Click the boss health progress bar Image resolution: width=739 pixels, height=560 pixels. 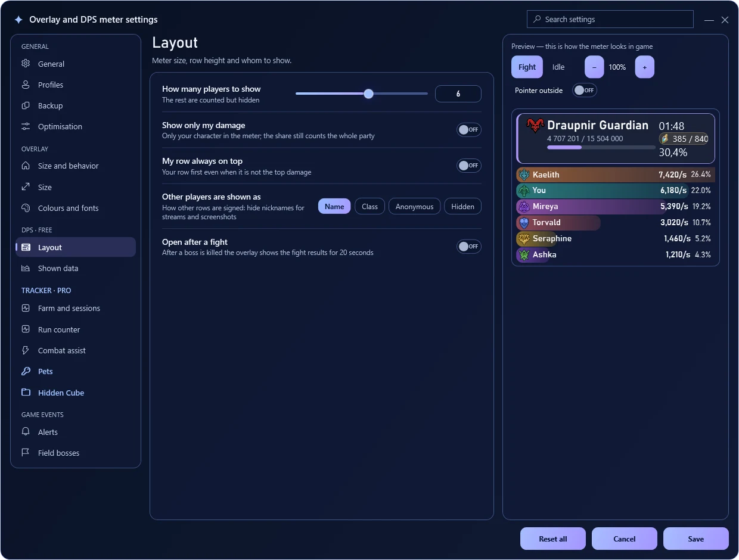601,147
